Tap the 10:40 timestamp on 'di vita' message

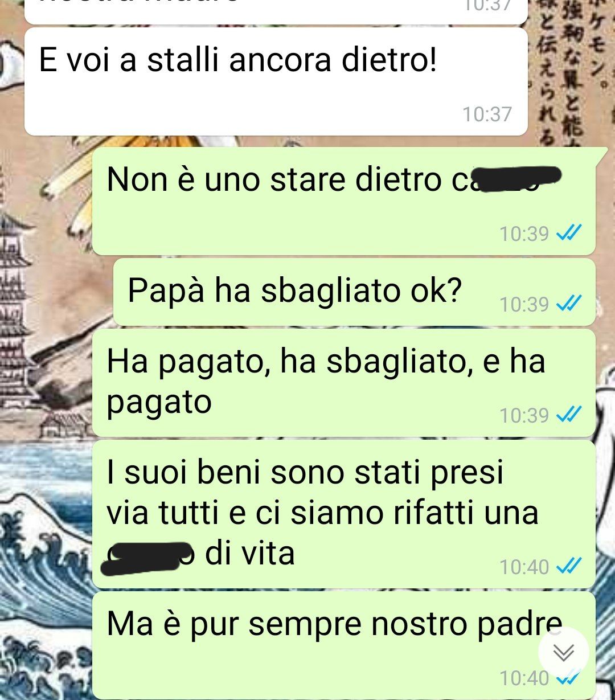[524, 566]
